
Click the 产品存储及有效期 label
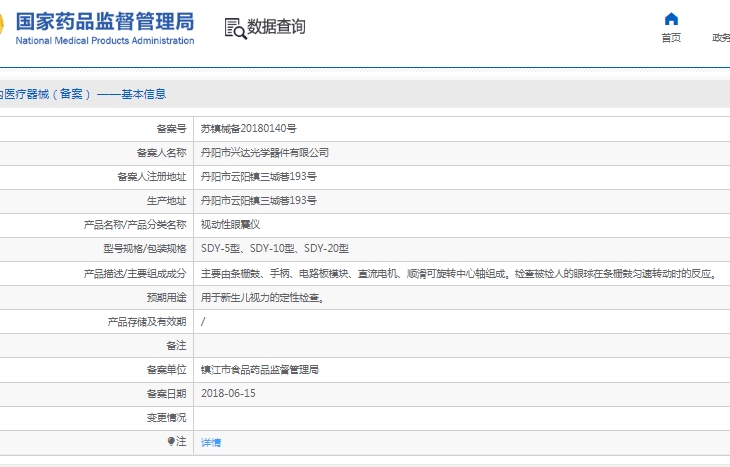click(x=147, y=322)
